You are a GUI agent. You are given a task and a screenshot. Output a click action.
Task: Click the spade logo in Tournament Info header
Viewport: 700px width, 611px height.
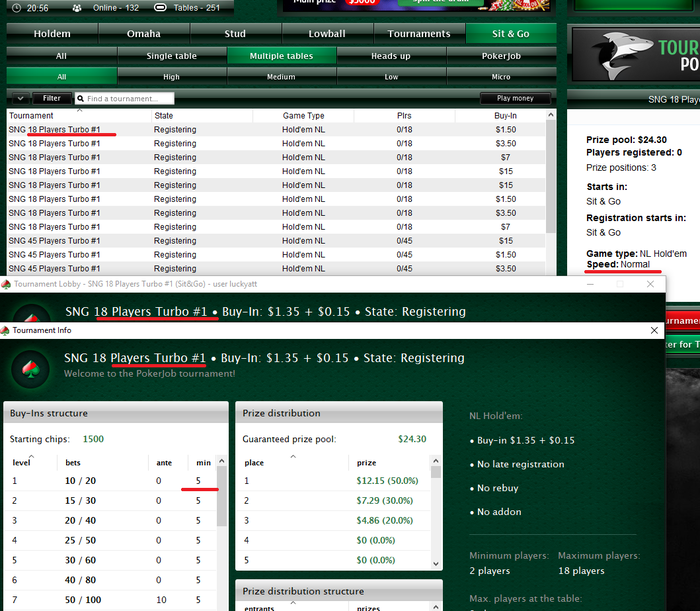point(31,369)
